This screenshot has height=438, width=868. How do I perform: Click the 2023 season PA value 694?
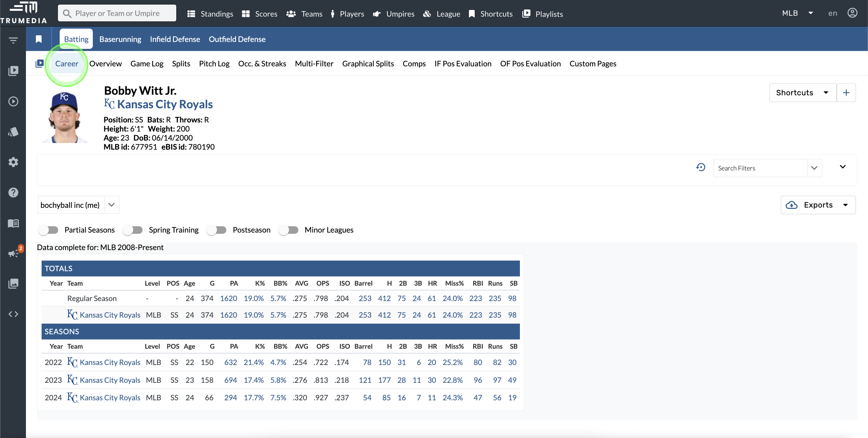[231, 380]
